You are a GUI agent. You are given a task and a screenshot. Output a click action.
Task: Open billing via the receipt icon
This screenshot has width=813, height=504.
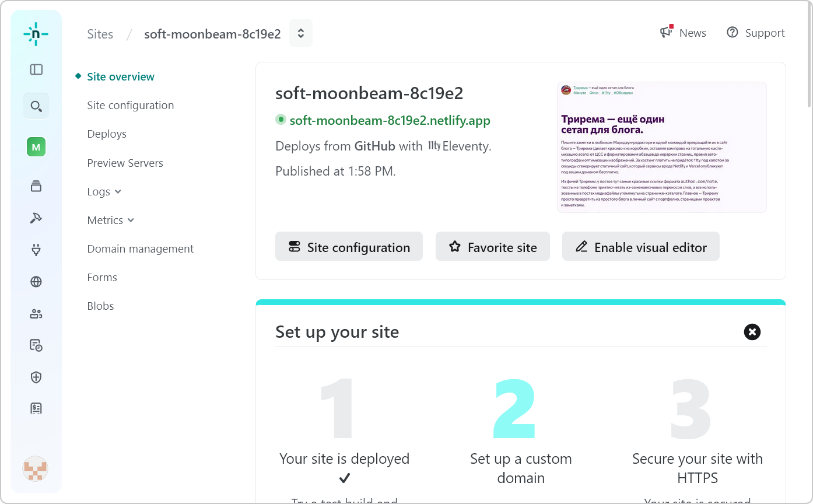(x=36, y=408)
